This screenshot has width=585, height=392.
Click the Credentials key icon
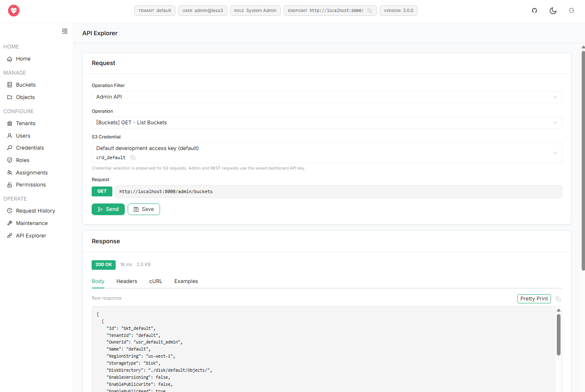[x=10, y=148]
